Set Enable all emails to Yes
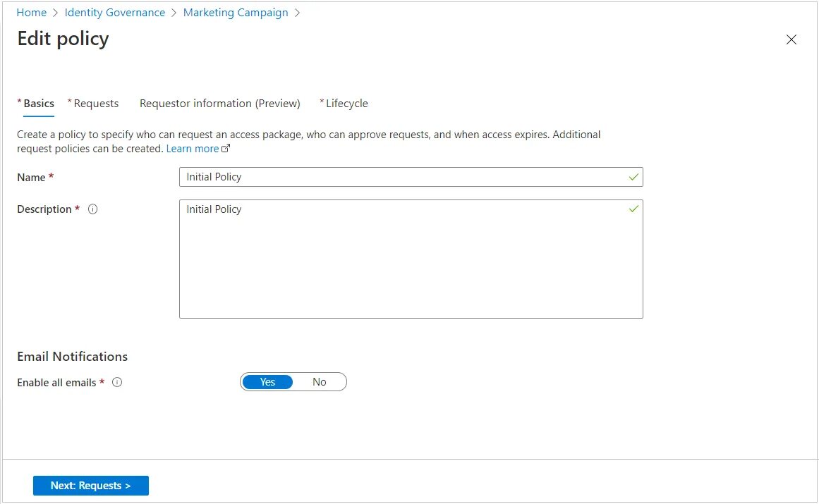 coord(267,382)
